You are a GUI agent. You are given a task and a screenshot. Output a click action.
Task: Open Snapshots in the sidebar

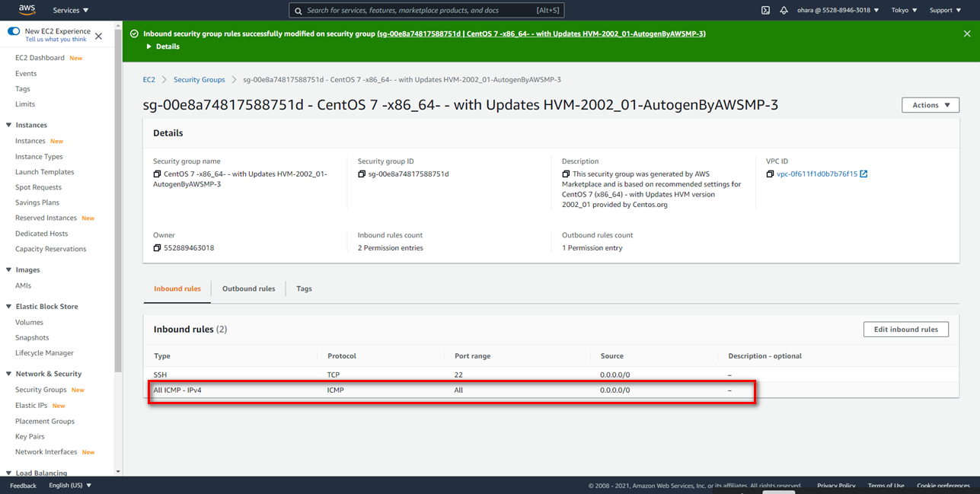pos(32,337)
